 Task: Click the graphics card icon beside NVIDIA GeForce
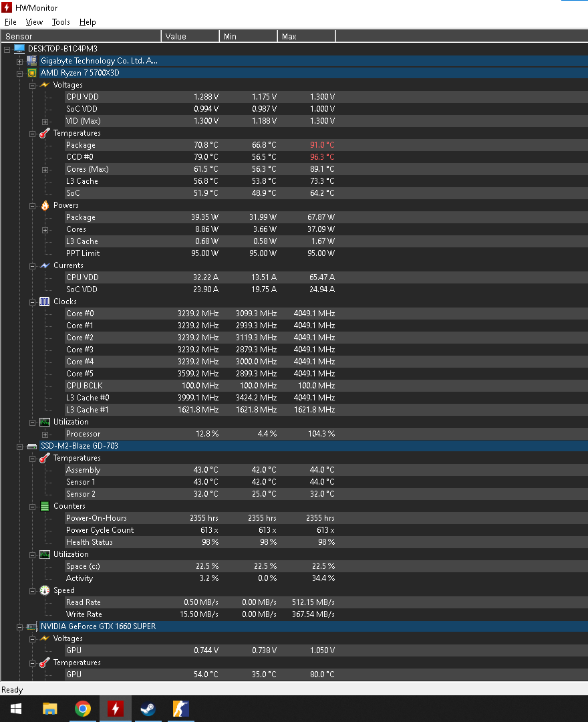click(x=32, y=626)
